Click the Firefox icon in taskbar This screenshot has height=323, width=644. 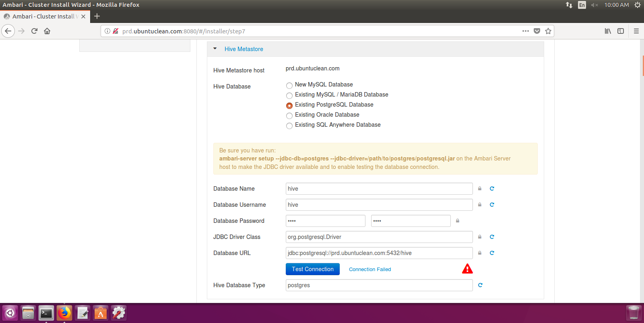[64, 313]
